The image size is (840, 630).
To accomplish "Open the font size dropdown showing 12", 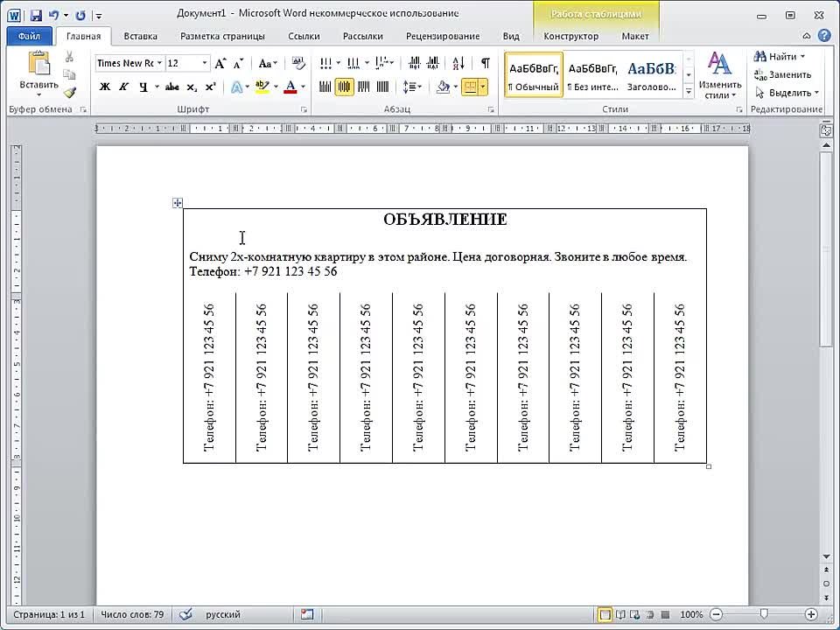I will coord(205,63).
